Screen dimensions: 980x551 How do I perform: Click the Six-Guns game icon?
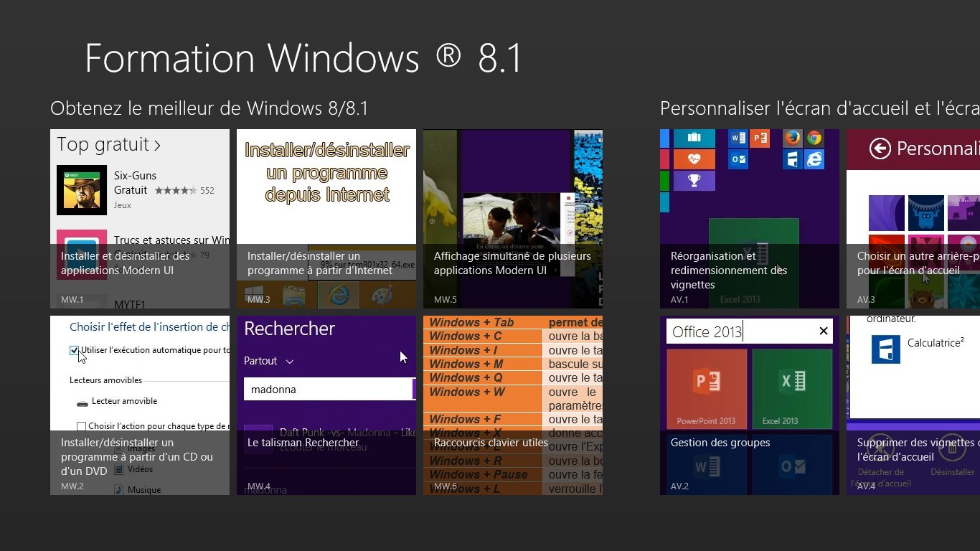coord(82,190)
